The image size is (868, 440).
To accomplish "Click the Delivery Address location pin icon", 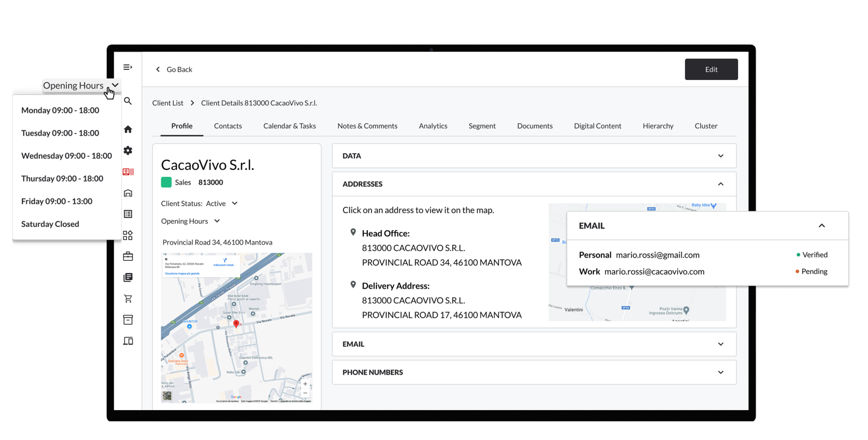I will click(353, 285).
